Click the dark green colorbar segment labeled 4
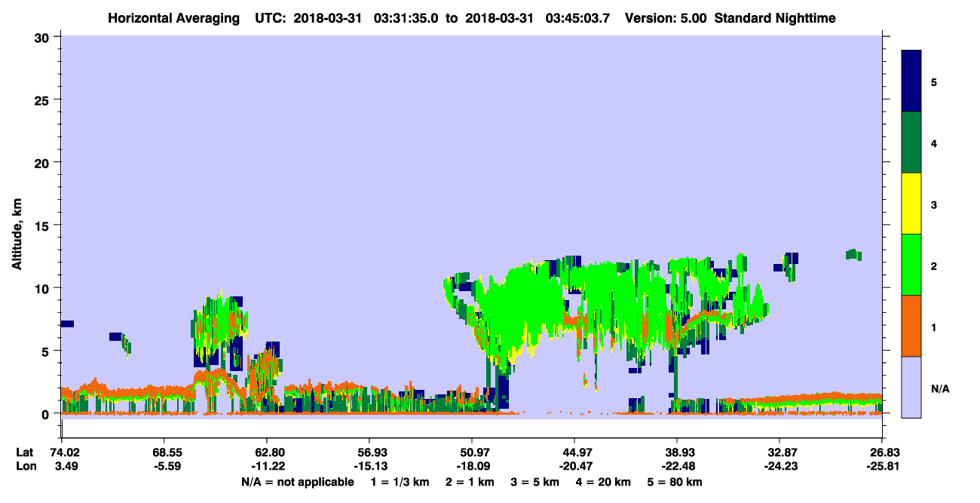Screen dimensions: 980x503 911,143
